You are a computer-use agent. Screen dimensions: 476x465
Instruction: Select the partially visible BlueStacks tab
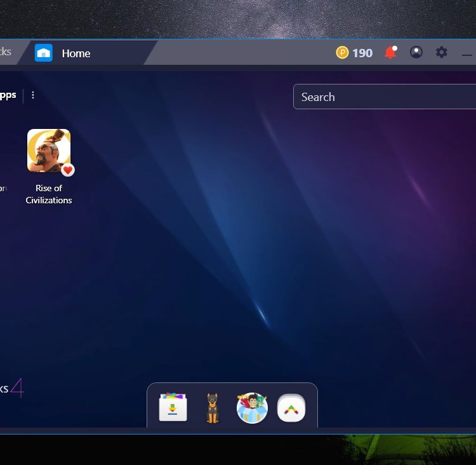[x=6, y=52]
